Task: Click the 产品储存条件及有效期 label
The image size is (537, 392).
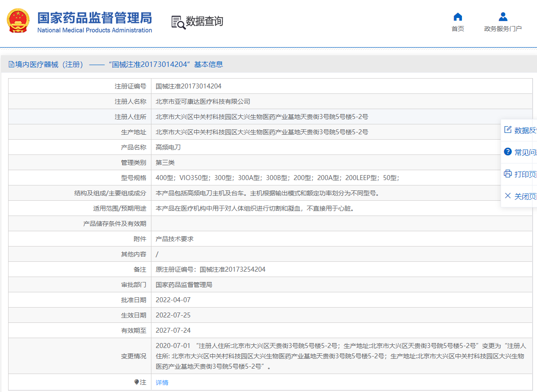Action: click(x=115, y=224)
